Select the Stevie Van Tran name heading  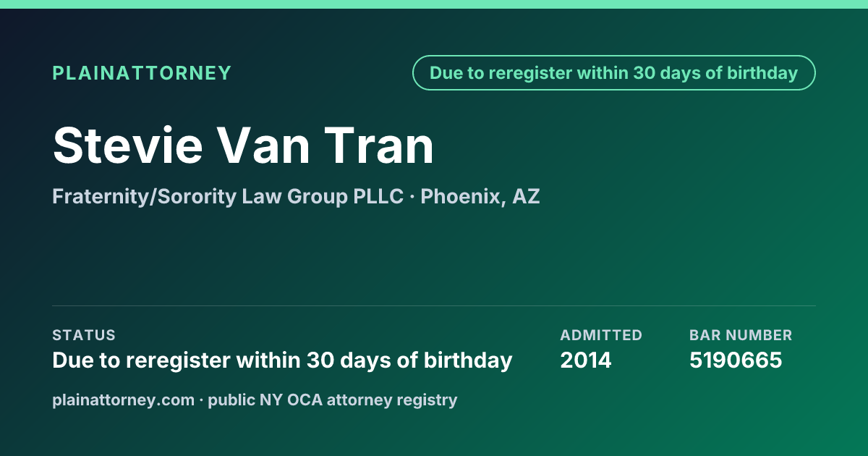pyautogui.click(x=243, y=145)
